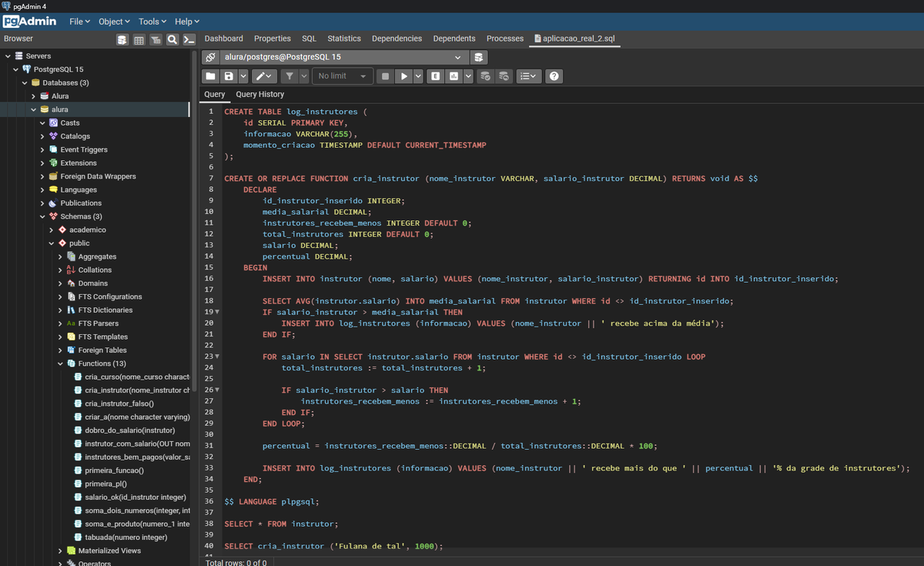Switch to the Statistics tab

pos(344,39)
